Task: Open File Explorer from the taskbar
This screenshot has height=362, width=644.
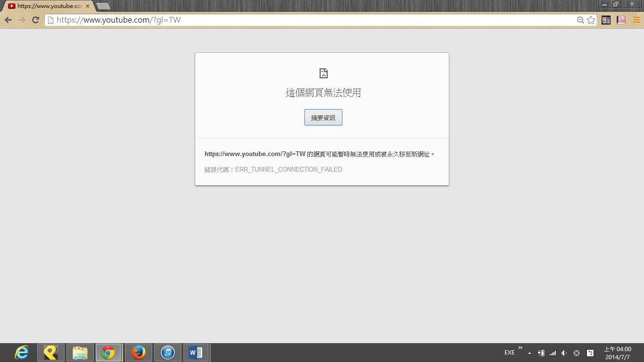Action: pyautogui.click(x=80, y=353)
